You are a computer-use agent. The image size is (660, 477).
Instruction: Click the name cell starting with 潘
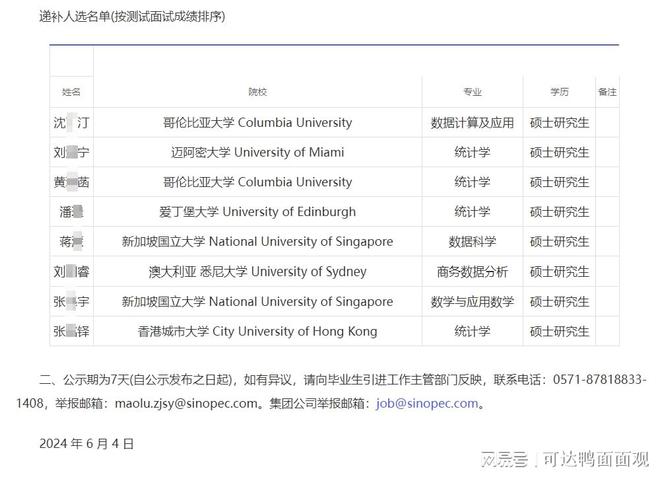coord(71,212)
